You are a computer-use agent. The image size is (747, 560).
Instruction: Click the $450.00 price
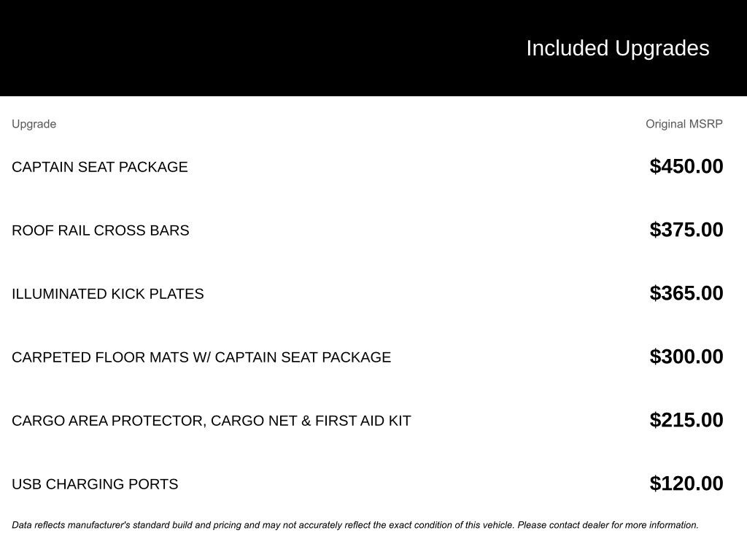click(686, 166)
